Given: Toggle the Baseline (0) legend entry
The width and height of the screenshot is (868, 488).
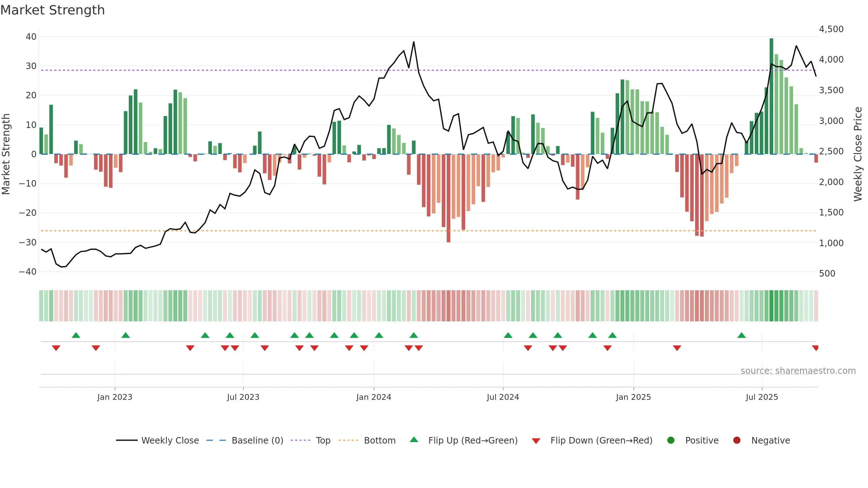Looking at the screenshot, I should (x=244, y=440).
